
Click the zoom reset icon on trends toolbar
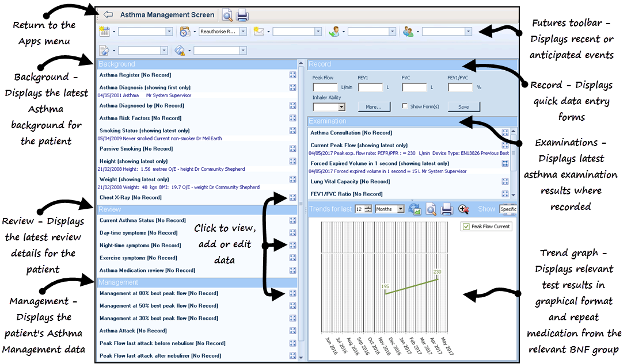[x=463, y=209]
